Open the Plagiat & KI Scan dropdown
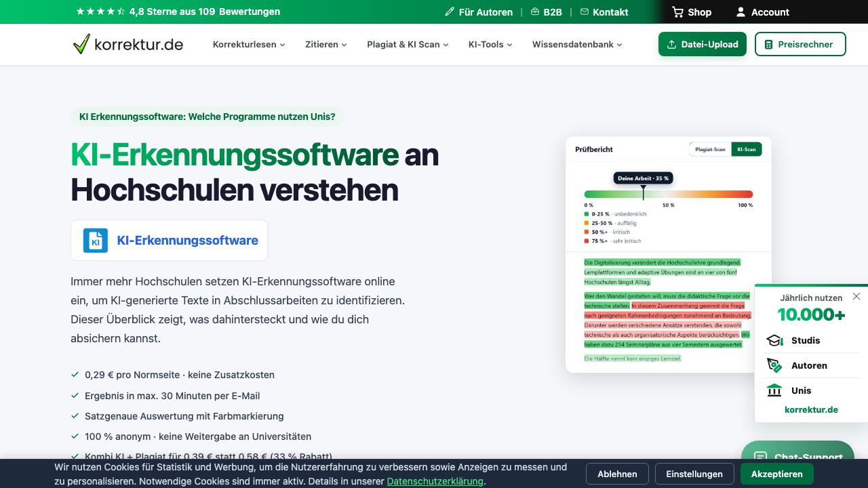 [408, 44]
